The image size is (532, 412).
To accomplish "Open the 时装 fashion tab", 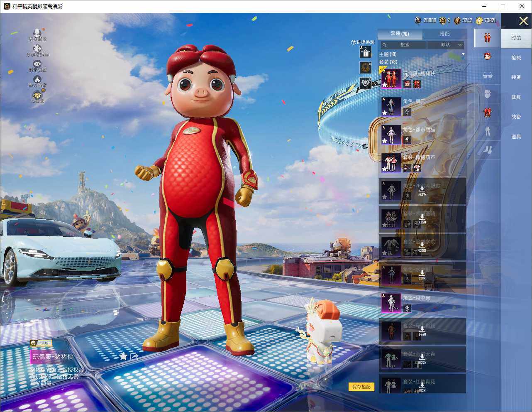I will click(x=516, y=38).
